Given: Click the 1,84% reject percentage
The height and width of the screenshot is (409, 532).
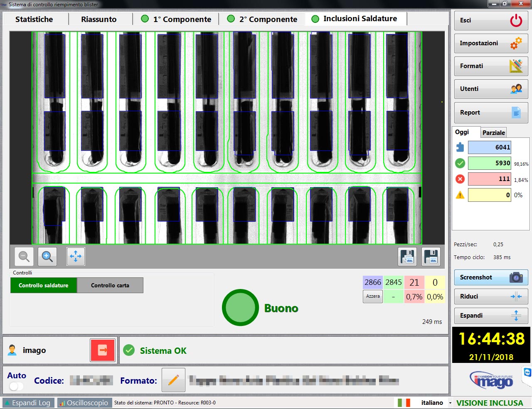Looking at the screenshot, I should (521, 180).
